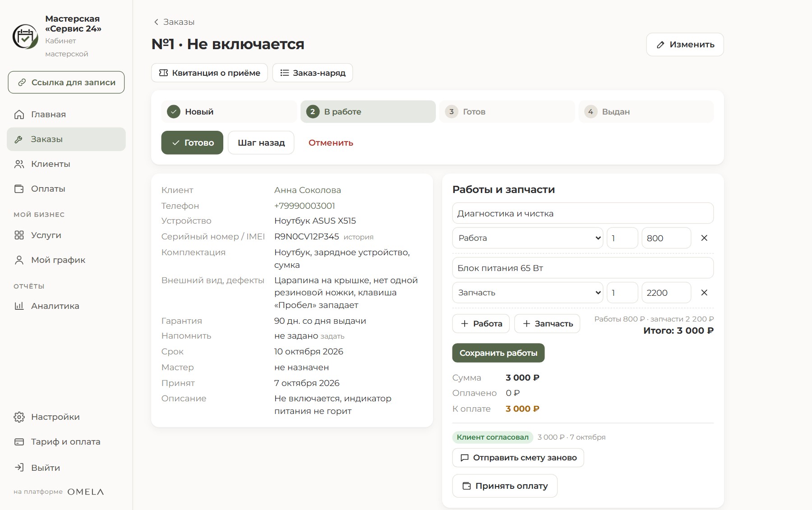Click the Шаг назад button
Viewport: 812px width, 510px height.
261,143
